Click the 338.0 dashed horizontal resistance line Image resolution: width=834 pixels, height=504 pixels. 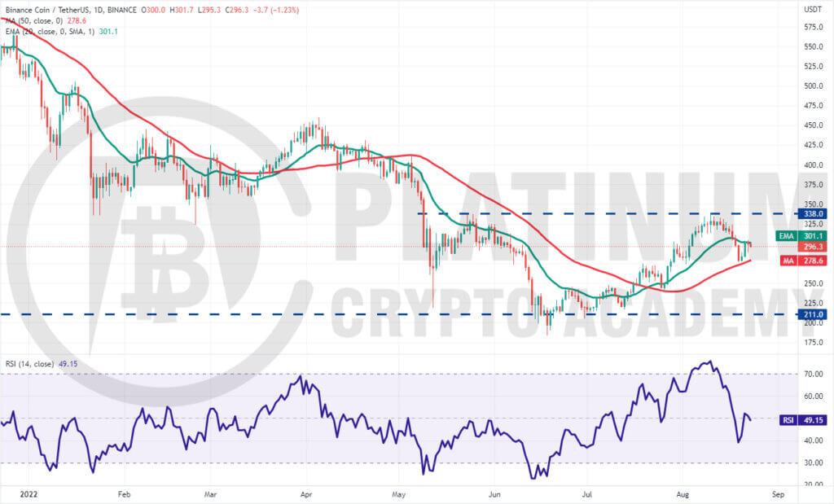[608, 213]
